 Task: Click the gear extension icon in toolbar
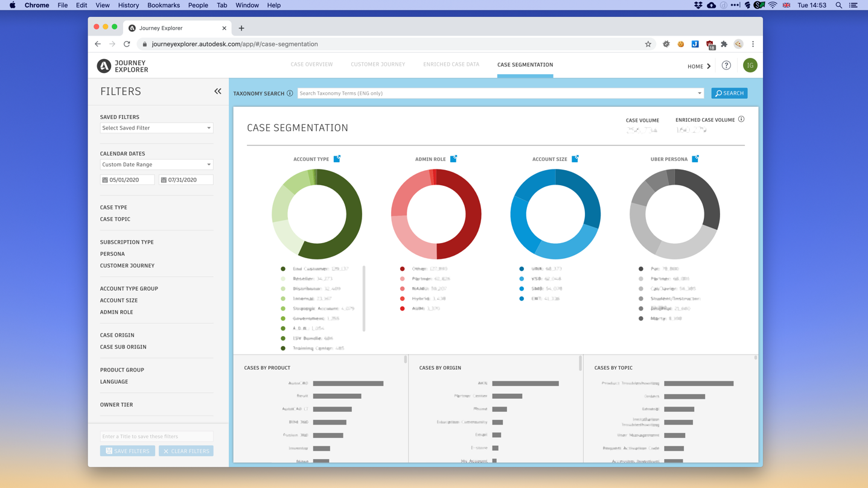(x=666, y=44)
